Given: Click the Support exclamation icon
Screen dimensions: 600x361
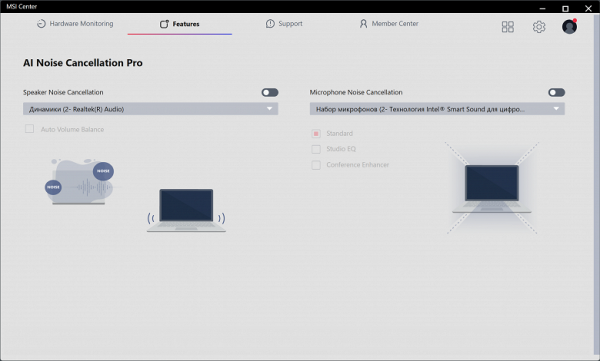Looking at the screenshot, I should click(270, 24).
